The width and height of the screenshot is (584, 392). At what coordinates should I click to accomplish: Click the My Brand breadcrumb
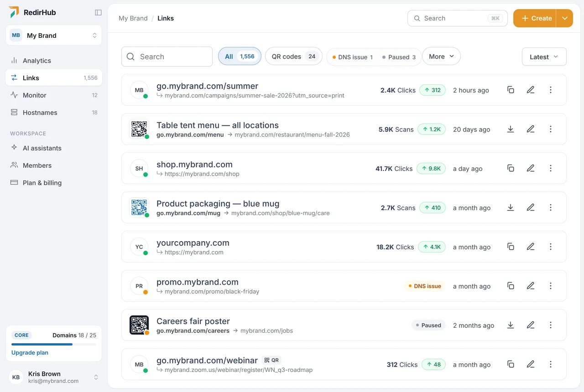[133, 18]
